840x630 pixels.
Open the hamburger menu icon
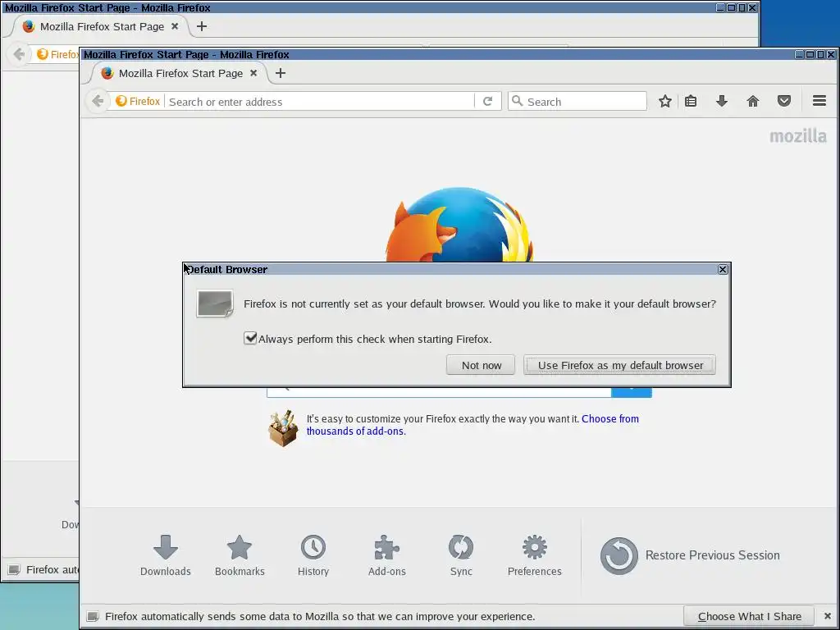pos(819,101)
